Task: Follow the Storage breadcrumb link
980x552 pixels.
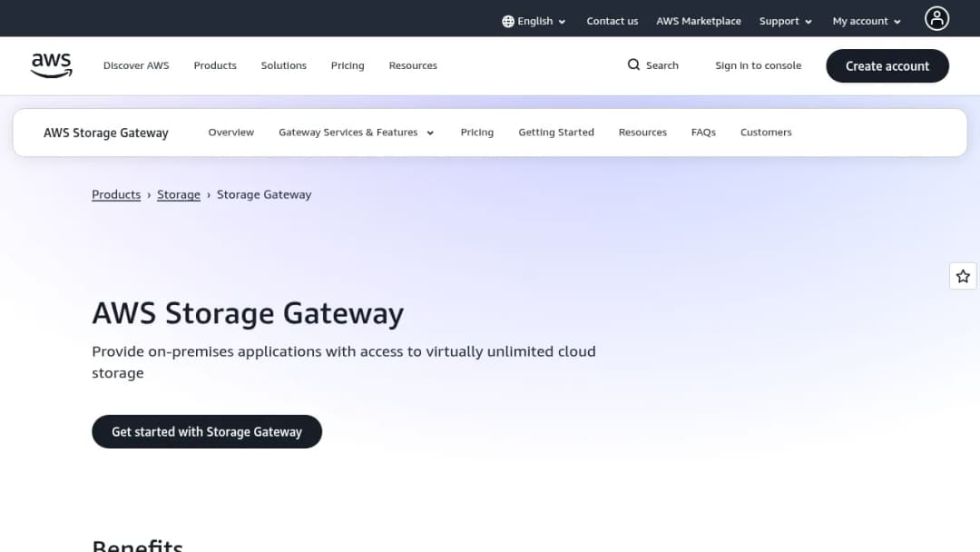Action: (179, 194)
